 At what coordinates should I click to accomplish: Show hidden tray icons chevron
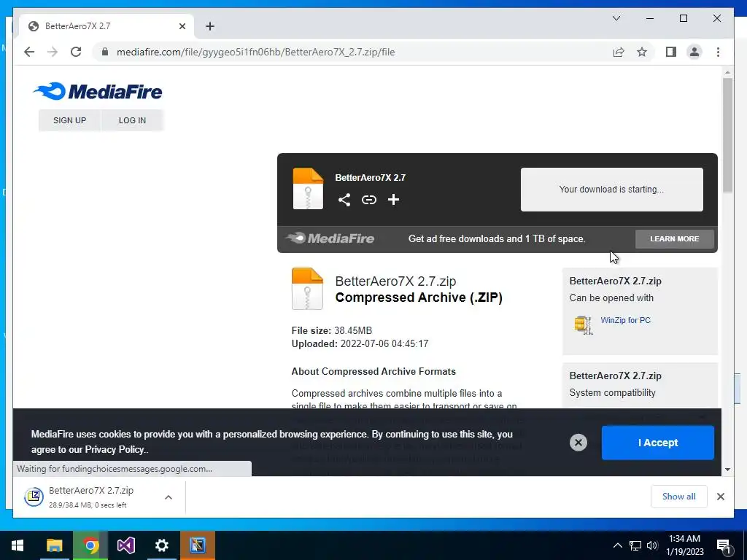[617, 545]
